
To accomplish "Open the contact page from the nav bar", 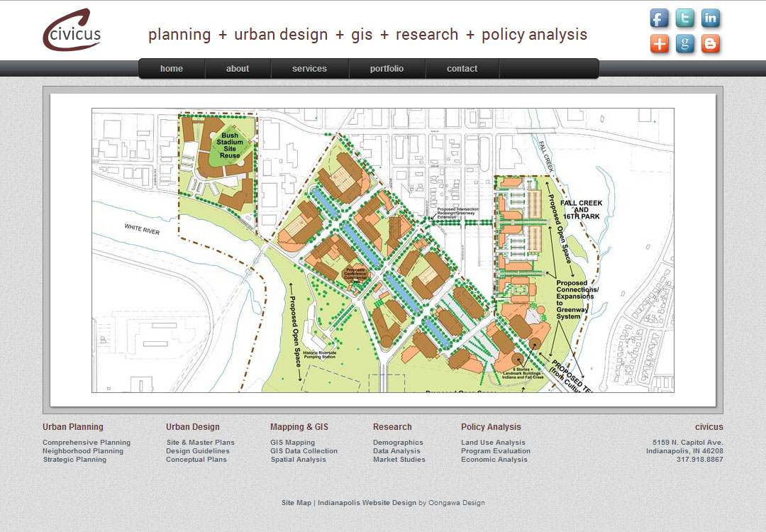I will pyautogui.click(x=462, y=69).
